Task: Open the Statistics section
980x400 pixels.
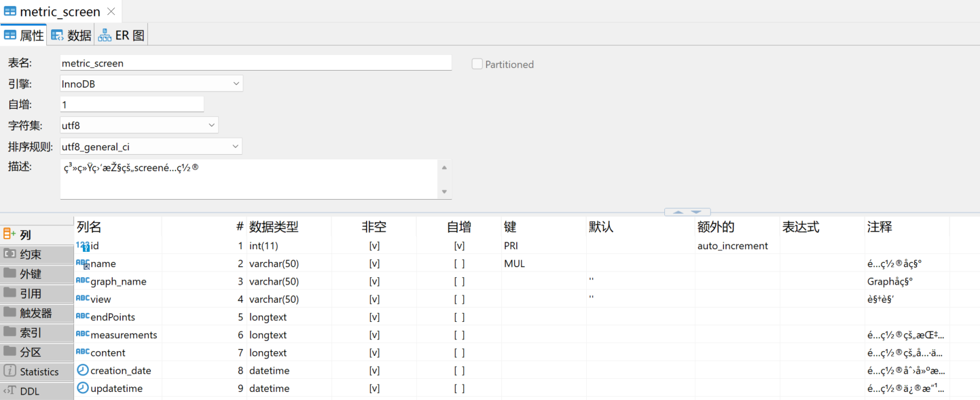Action: (x=37, y=371)
